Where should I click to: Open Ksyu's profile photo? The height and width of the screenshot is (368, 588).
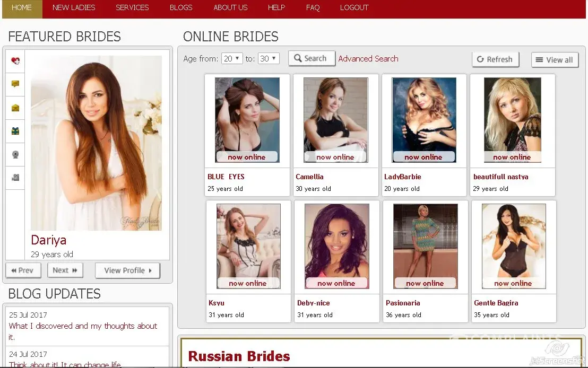pyautogui.click(x=248, y=246)
